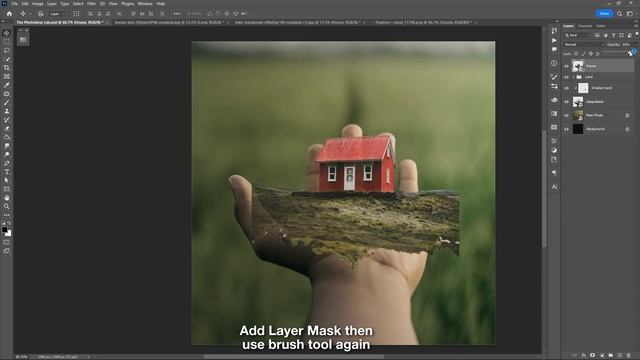Select the Gradient tool
The width and height of the screenshot is (640, 360).
(x=7, y=137)
